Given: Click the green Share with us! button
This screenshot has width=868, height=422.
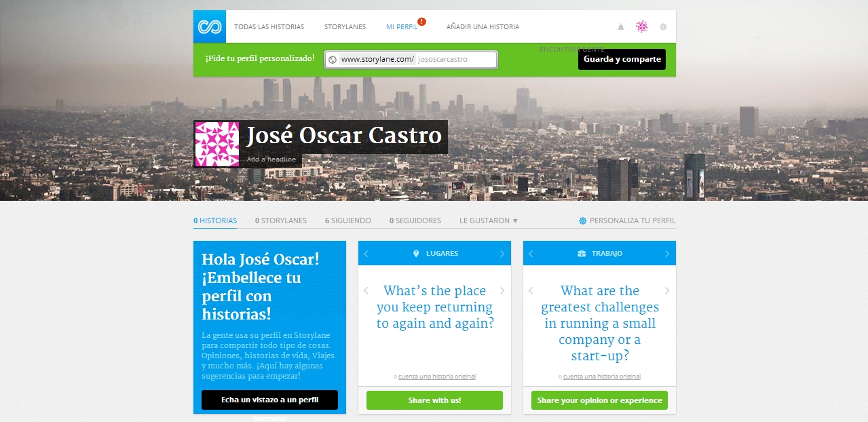Looking at the screenshot, I should tap(434, 400).
